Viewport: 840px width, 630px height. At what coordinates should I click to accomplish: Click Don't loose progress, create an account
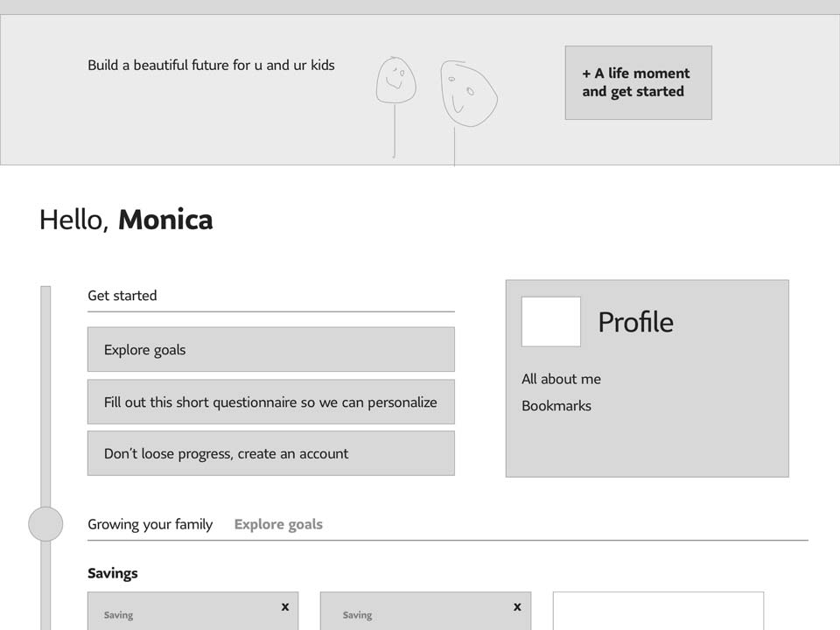click(271, 453)
